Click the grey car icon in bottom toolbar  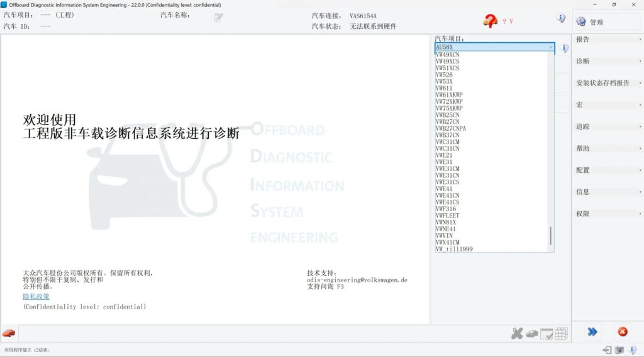click(x=532, y=334)
